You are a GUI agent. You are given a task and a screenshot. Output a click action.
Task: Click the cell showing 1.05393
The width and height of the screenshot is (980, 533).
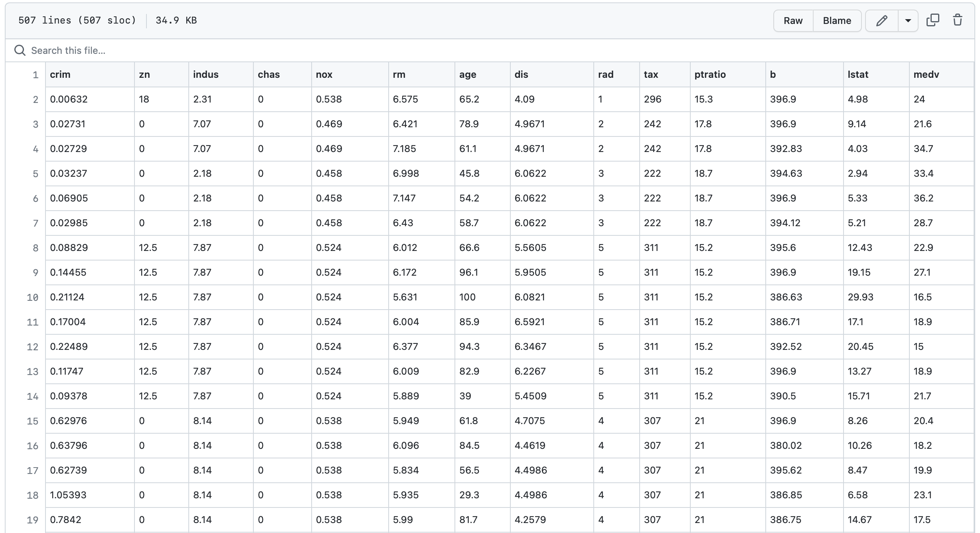click(x=68, y=495)
